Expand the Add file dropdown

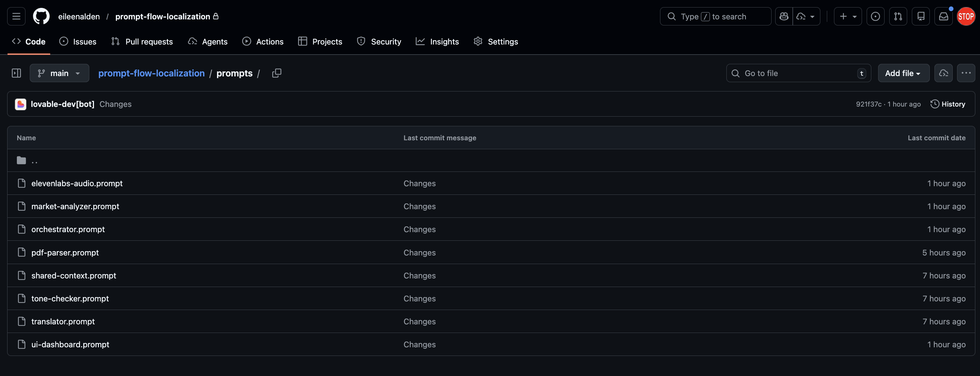pyautogui.click(x=903, y=73)
